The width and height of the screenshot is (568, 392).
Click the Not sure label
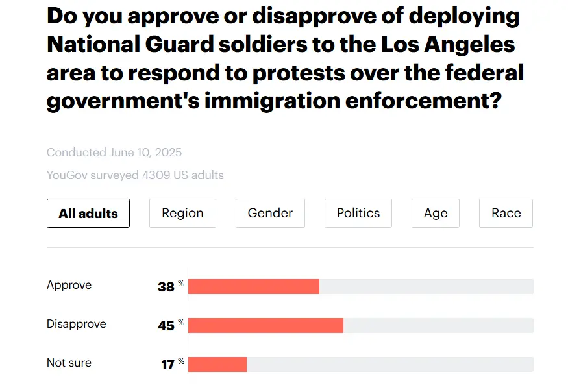(x=69, y=363)
